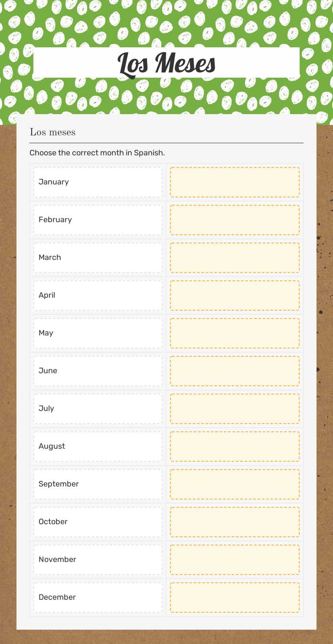
Task: Choose the answer slot next to June
Action: [235, 371]
